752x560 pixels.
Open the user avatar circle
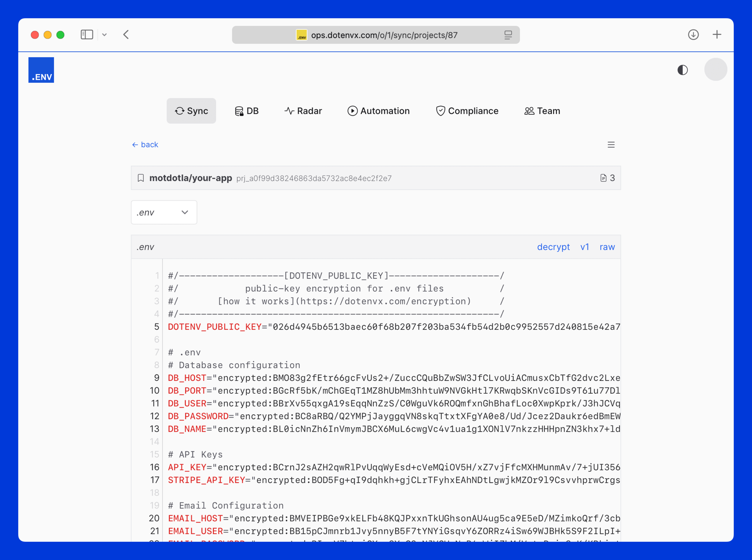pyautogui.click(x=715, y=69)
